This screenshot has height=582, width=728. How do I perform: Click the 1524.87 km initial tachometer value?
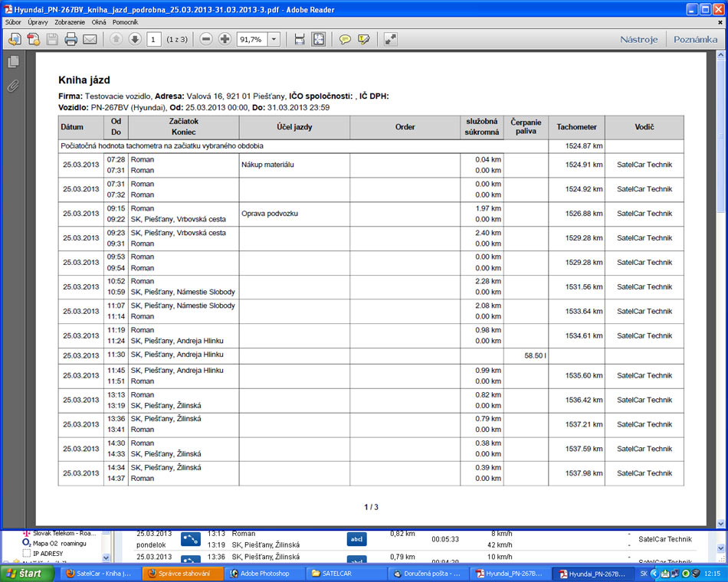pos(584,145)
